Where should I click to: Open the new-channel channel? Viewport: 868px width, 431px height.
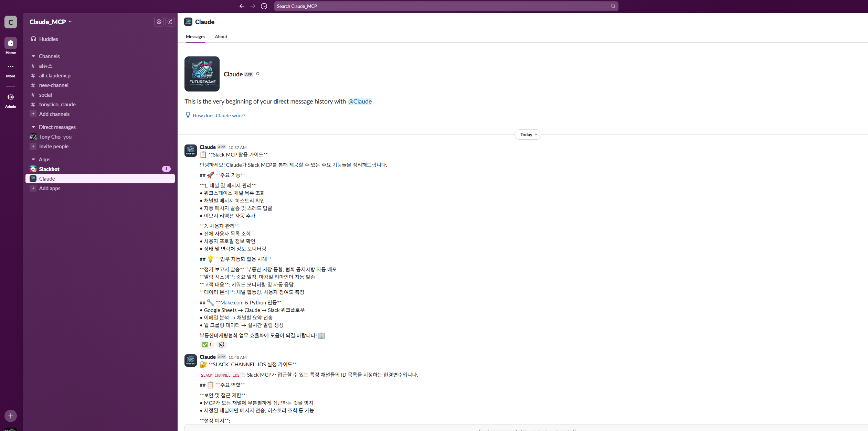click(100, 85)
